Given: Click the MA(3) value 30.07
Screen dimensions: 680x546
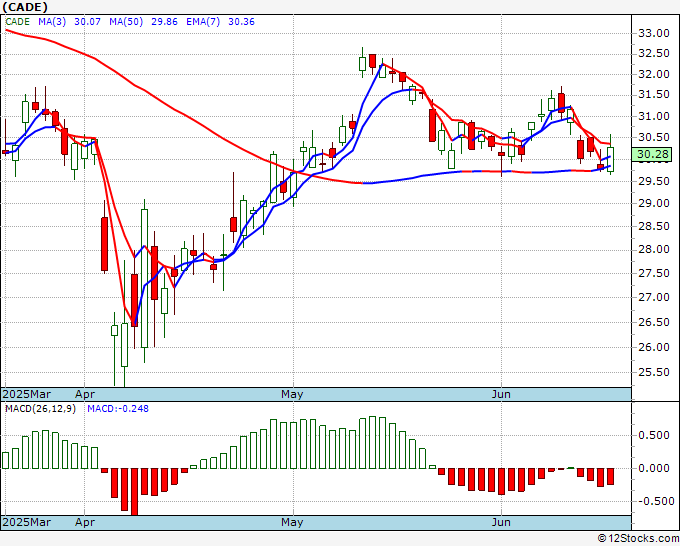Looking at the screenshot, I should pos(87,22).
